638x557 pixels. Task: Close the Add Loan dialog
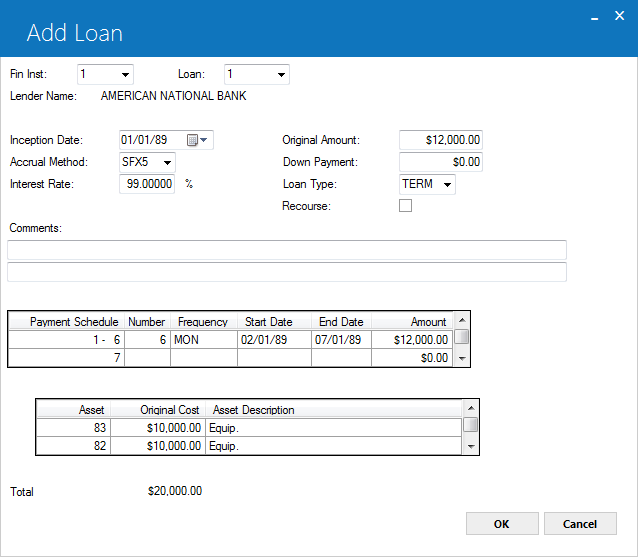point(619,16)
